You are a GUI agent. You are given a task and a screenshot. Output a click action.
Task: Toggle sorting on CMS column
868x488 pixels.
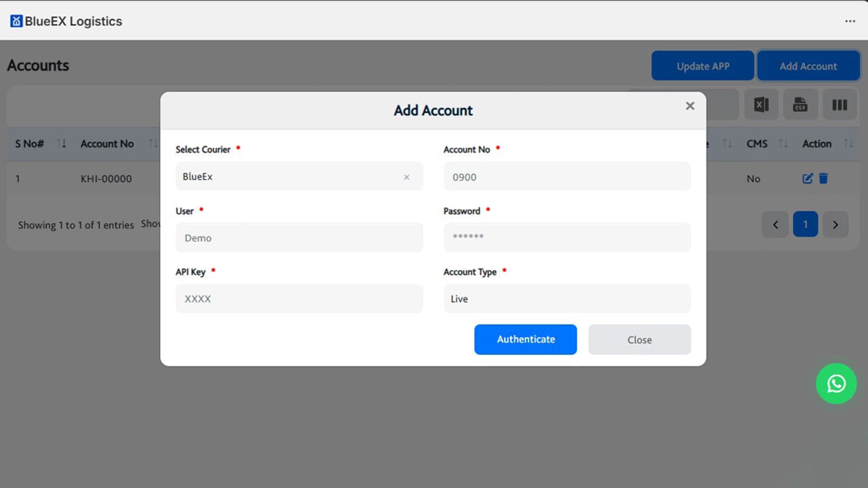[x=783, y=144]
